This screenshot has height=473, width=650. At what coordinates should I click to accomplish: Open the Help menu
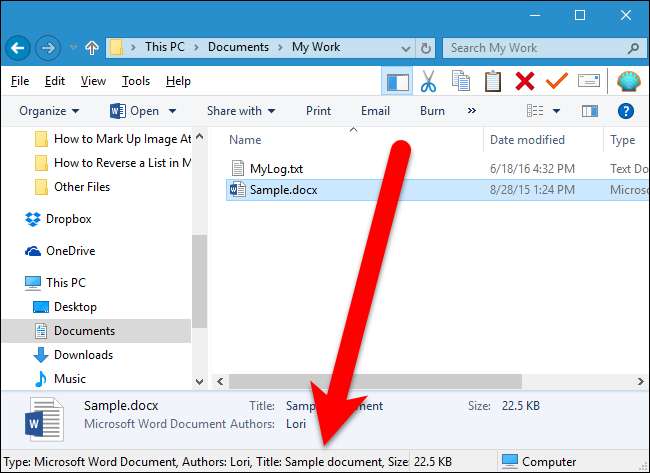[x=178, y=81]
